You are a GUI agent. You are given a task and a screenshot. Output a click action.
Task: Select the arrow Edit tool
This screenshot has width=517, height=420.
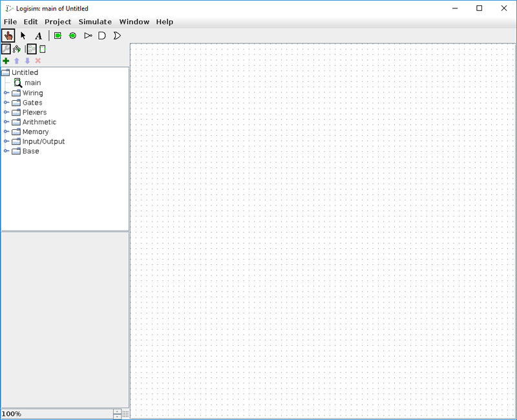(x=23, y=36)
